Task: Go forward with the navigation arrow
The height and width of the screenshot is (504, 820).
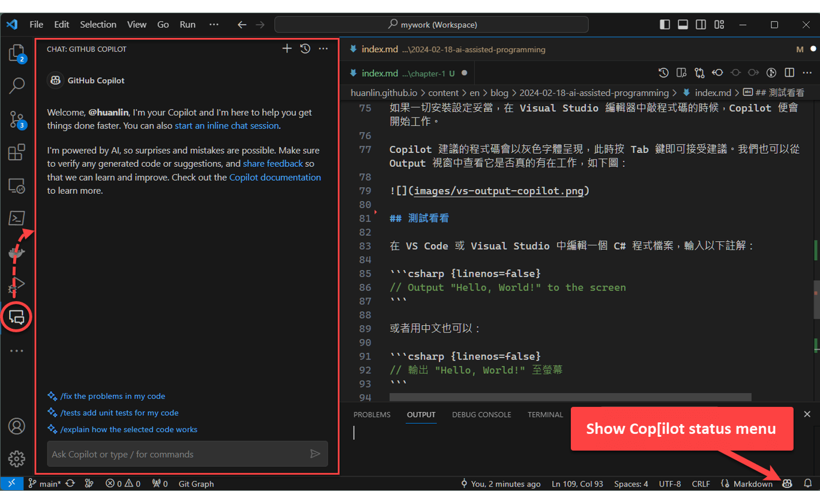Action: pyautogui.click(x=260, y=25)
